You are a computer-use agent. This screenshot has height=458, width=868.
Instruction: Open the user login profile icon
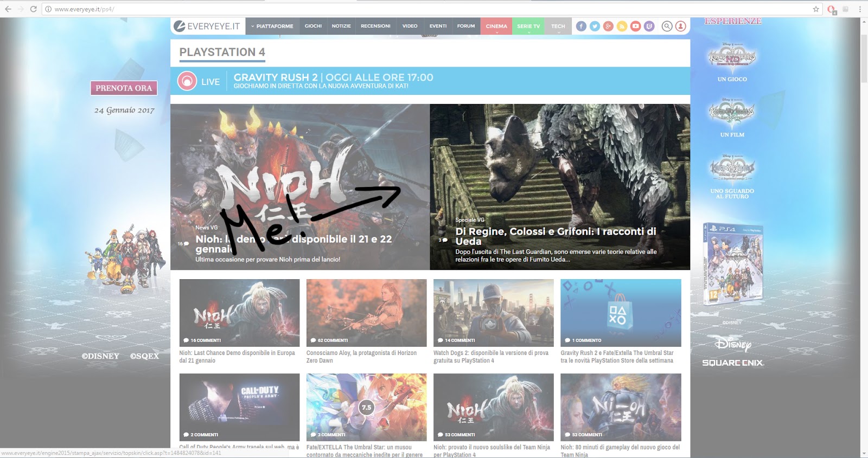[680, 26]
